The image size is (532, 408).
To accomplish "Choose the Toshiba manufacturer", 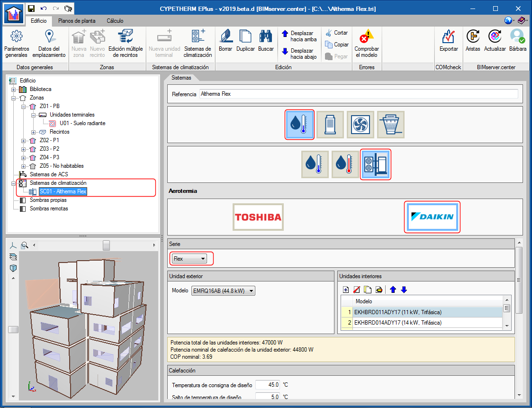I will point(258,217).
